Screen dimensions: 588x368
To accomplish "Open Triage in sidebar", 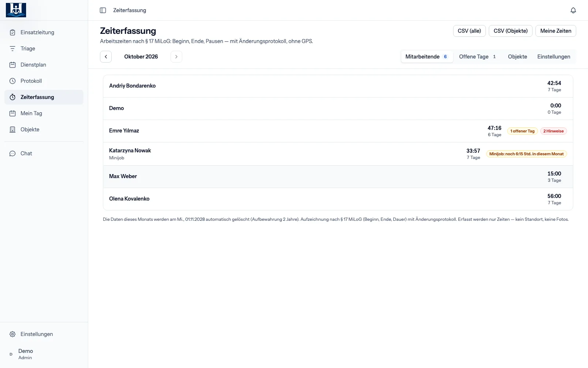I will (44, 49).
